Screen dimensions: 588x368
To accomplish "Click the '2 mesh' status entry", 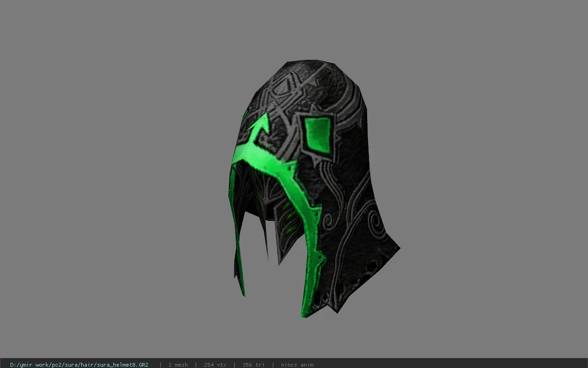I will coord(178,365).
